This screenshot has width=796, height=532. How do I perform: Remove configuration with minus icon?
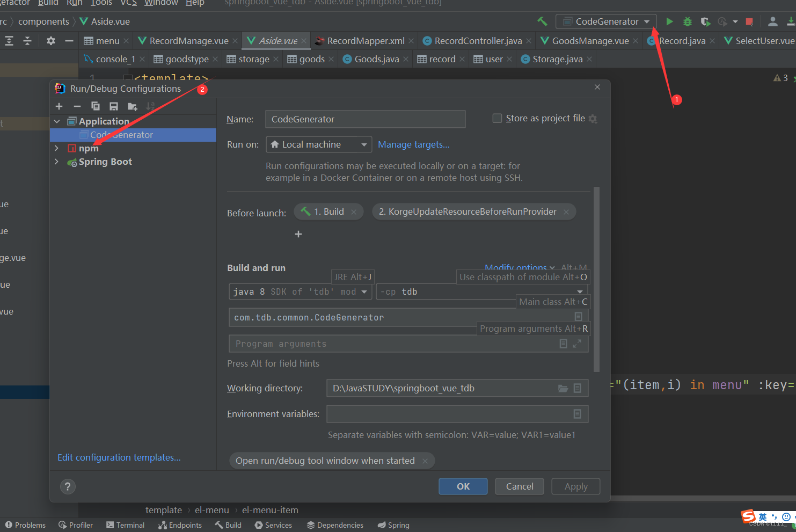(77, 106)
